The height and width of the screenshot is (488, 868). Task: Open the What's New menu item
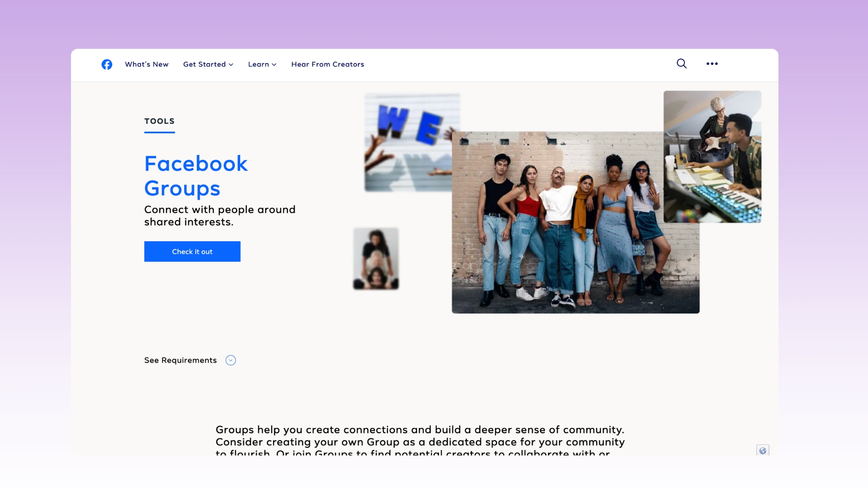coord(146,64)
